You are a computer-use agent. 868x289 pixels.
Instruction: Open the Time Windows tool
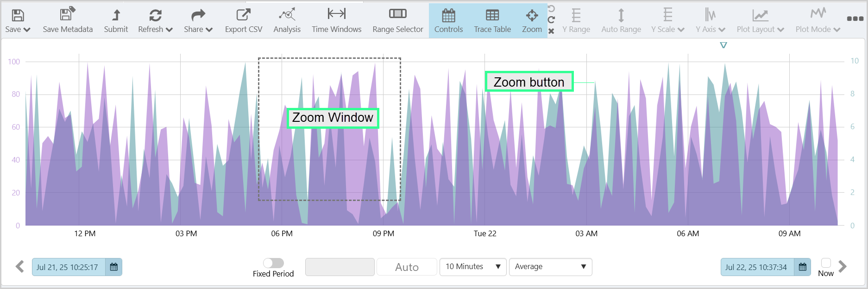pos(337,21)
